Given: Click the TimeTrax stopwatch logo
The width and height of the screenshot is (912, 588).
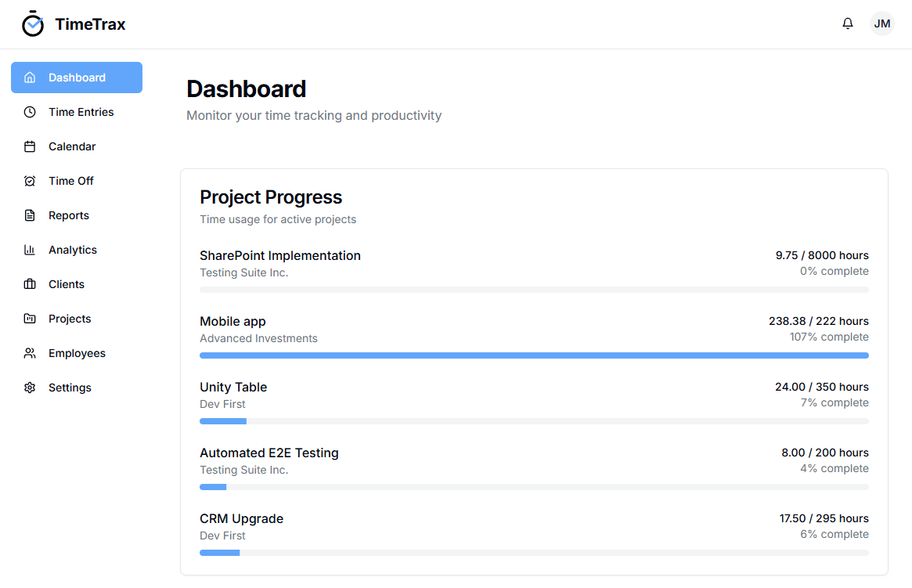Looking at the screenshot, I should 33,23.
